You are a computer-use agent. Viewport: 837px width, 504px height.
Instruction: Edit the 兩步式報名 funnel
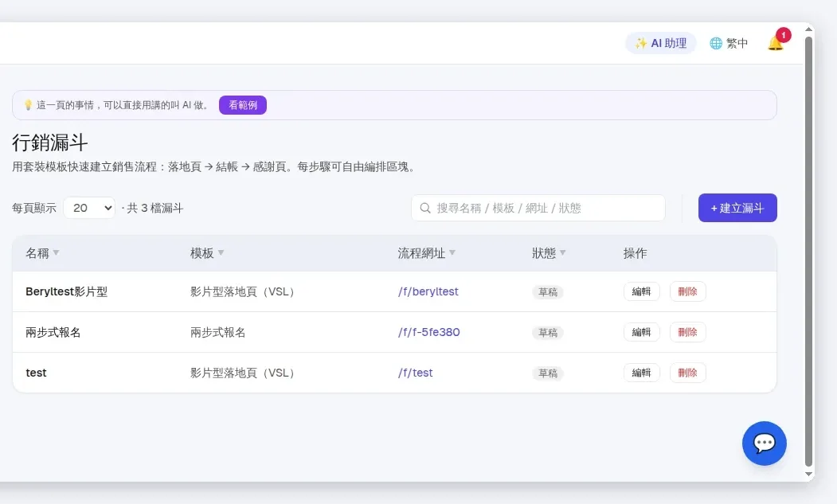pos(642,332)
